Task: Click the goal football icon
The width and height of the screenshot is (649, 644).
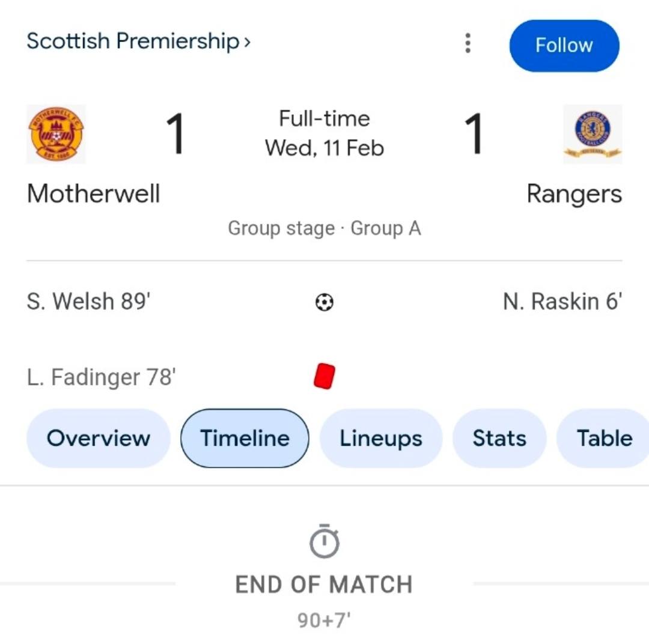Action: [324, 302]
